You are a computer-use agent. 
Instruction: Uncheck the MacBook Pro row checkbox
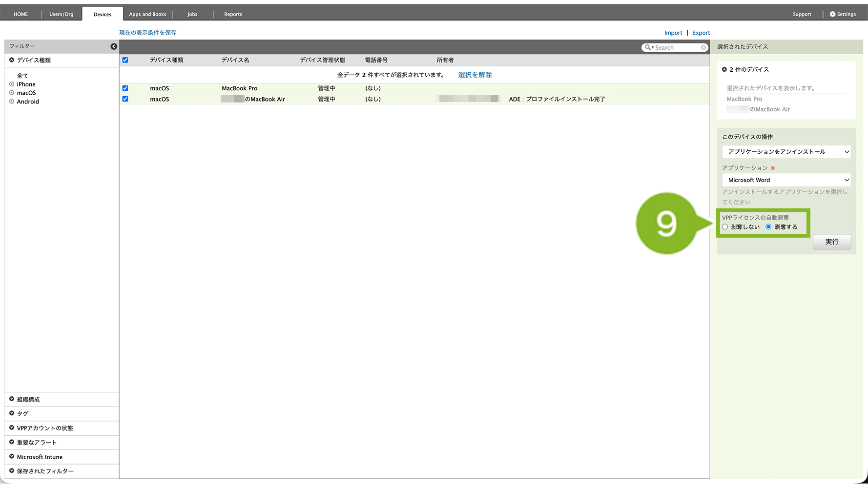click(x=125, y=88)
